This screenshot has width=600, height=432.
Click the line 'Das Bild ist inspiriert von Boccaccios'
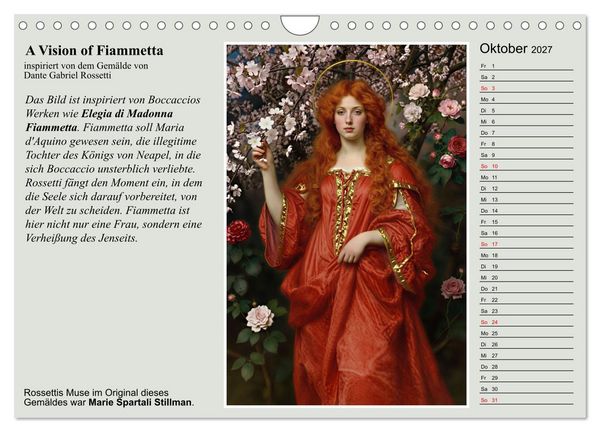tap(113, 100)
